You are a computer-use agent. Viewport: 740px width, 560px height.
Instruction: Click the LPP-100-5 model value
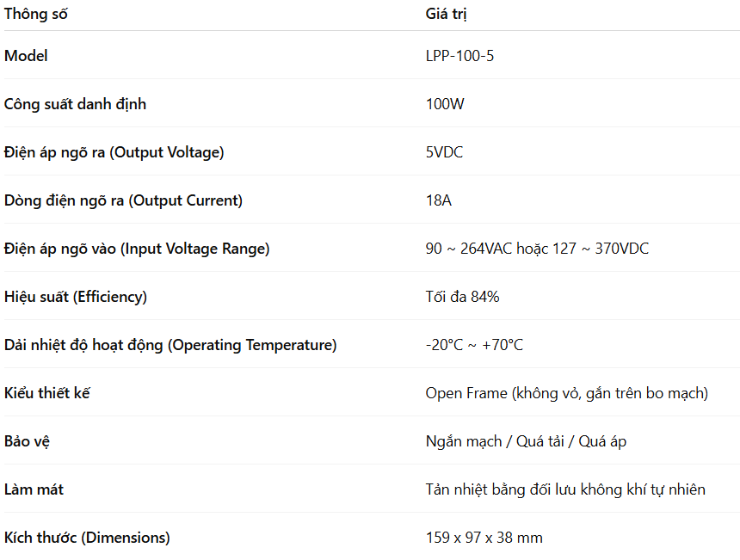(x=459, y=56)
